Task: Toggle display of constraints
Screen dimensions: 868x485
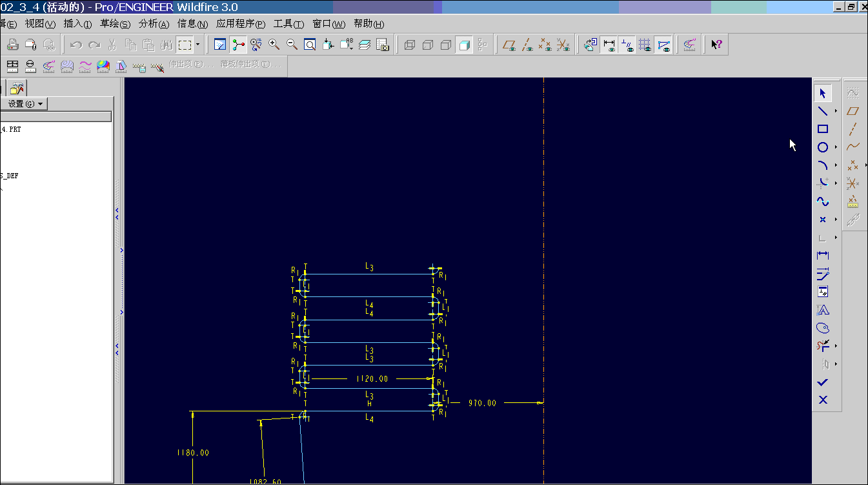Action: (x=627, y=45)
